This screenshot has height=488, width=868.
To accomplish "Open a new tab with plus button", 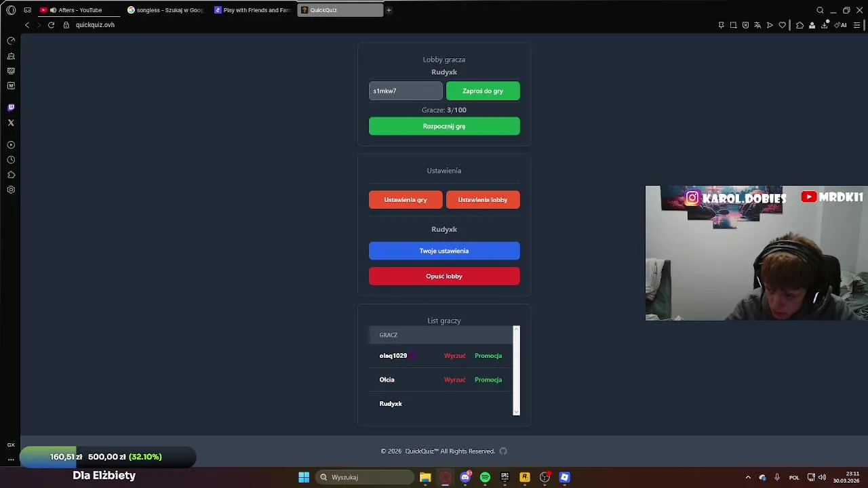I will (389, 10).
